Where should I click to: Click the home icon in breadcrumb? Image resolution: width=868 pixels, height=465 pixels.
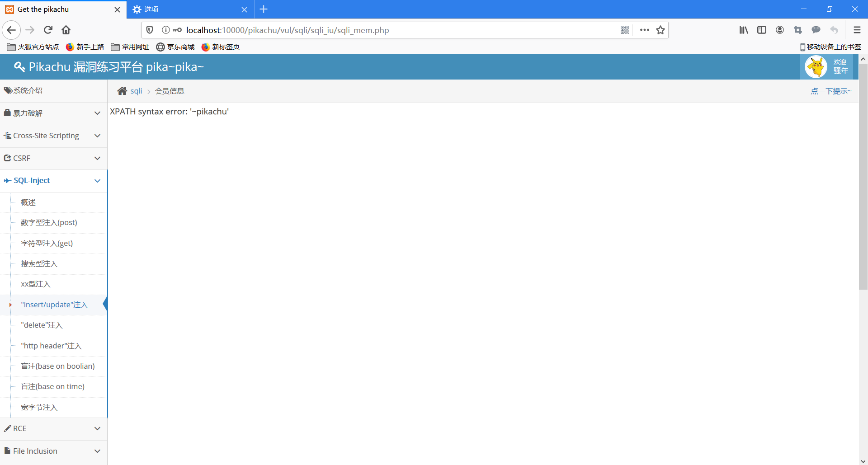[x=122, y=91]
